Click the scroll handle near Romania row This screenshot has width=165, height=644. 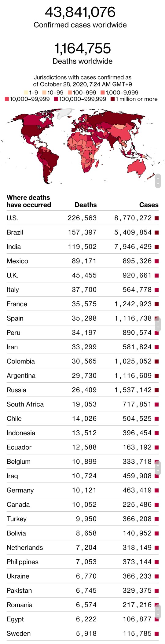point(158,611)
